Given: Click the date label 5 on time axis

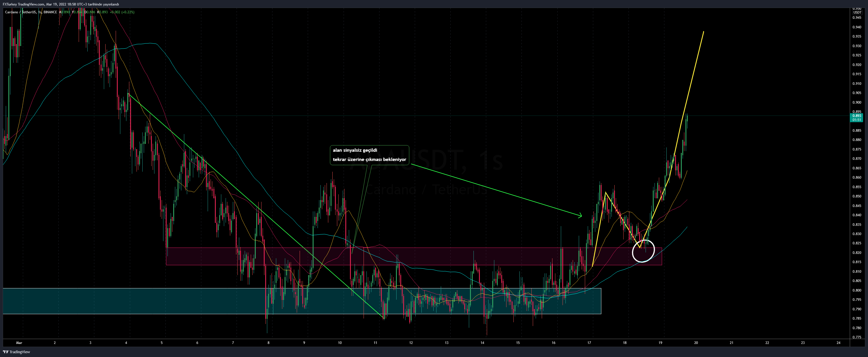Looking at the screenshot, I should click(x=161, y=343).
